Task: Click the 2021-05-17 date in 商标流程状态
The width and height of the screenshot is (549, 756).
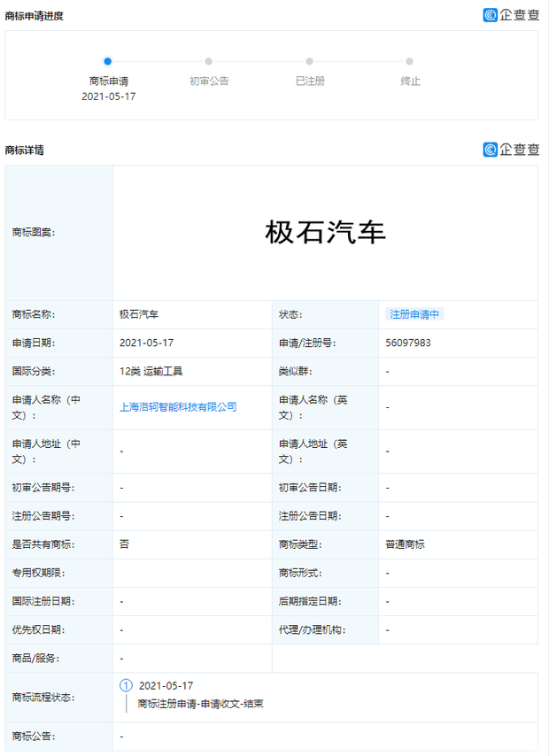Action: 166,686
